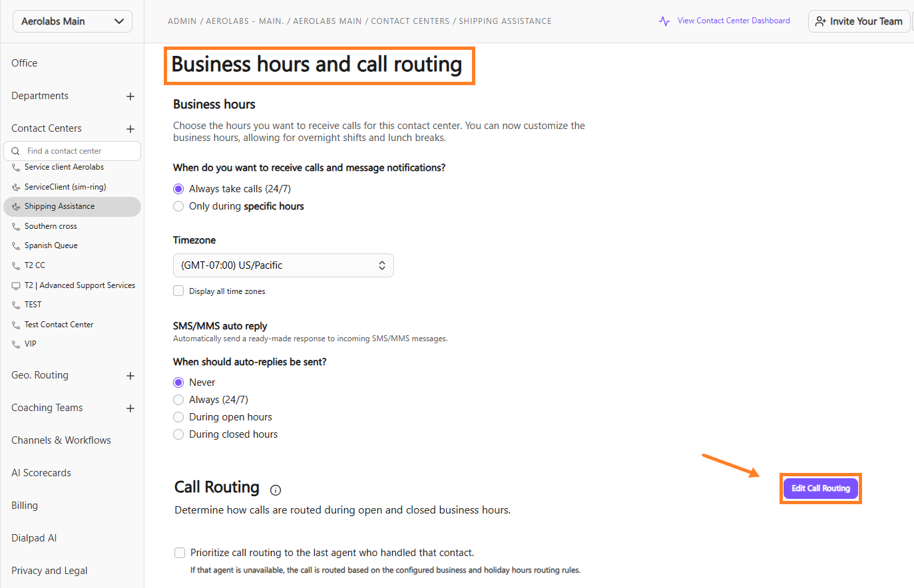Click the phone icon beside Test Contact Center
914x588 pixels.
16,325
